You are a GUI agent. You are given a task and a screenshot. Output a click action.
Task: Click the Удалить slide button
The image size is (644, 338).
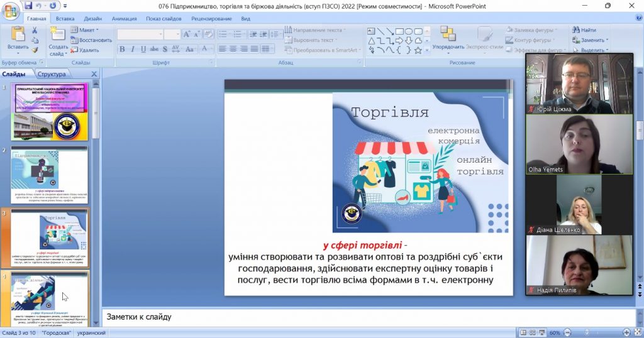click(85, 50)
